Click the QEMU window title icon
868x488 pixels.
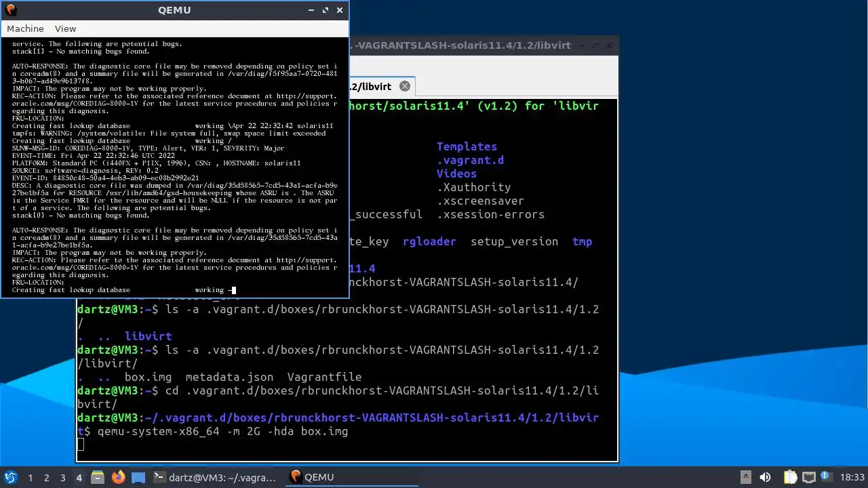(x=10, y=10)
